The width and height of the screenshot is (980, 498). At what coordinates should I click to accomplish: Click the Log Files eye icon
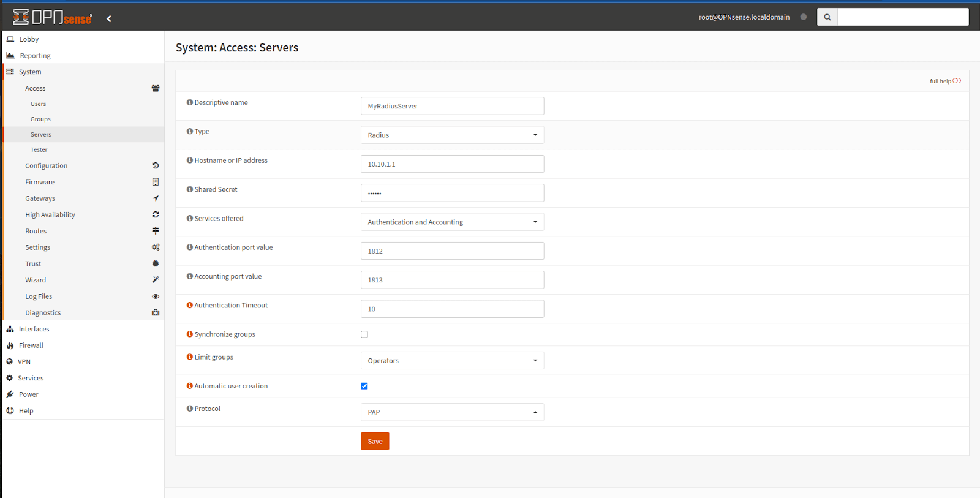tap(156, 296)
